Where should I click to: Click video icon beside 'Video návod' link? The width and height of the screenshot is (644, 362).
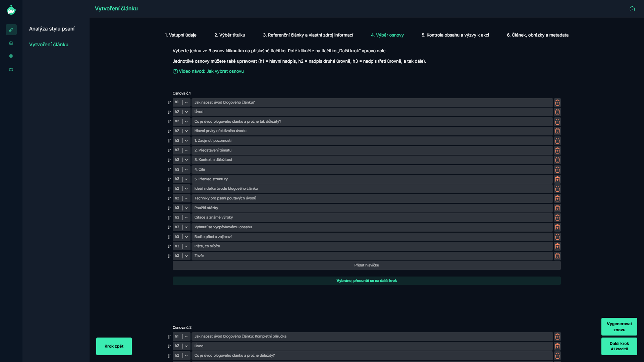coord(175,71)
